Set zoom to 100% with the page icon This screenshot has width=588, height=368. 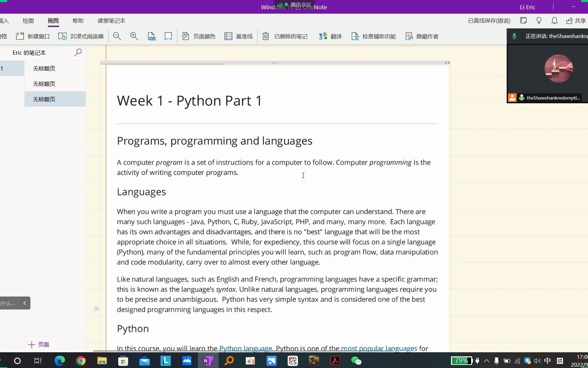click(152, 36)
